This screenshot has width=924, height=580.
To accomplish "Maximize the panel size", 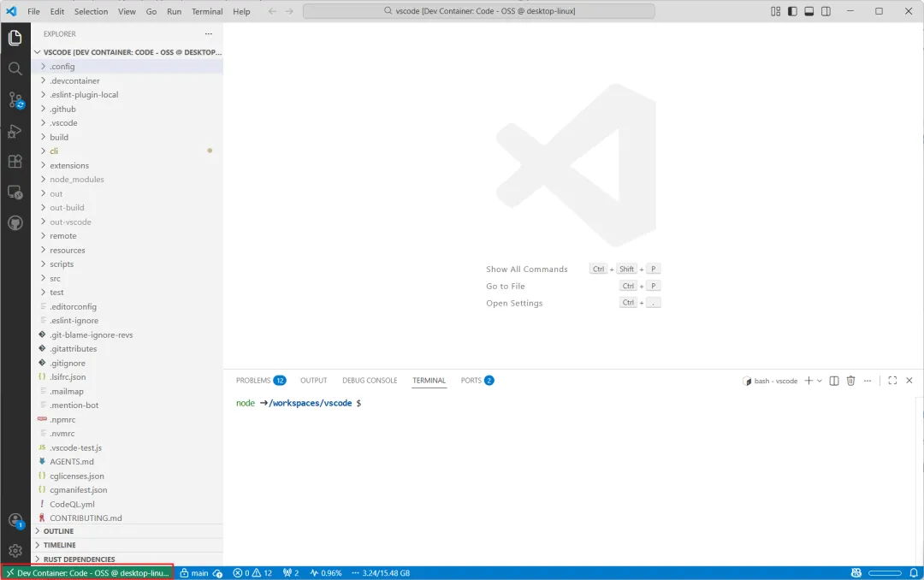I will click(892, 381).
